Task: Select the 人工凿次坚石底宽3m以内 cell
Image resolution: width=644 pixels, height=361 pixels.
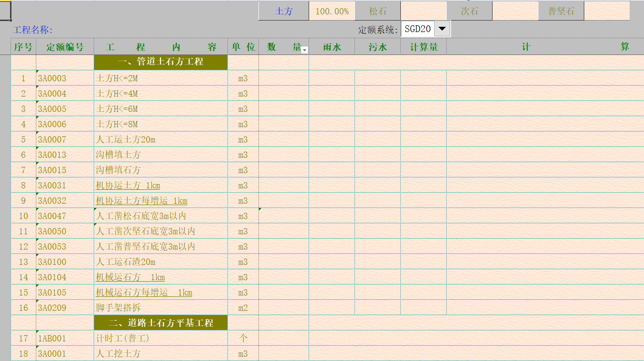Action: coord(161,231)
